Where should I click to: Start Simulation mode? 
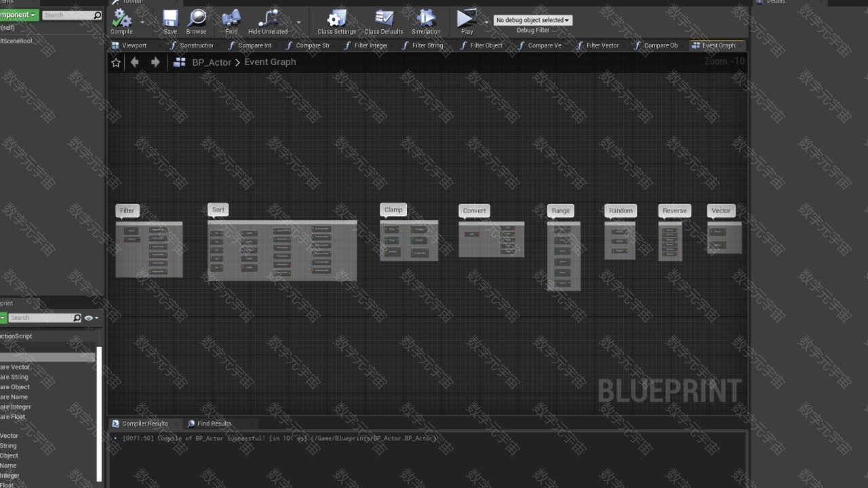[426, 22]
